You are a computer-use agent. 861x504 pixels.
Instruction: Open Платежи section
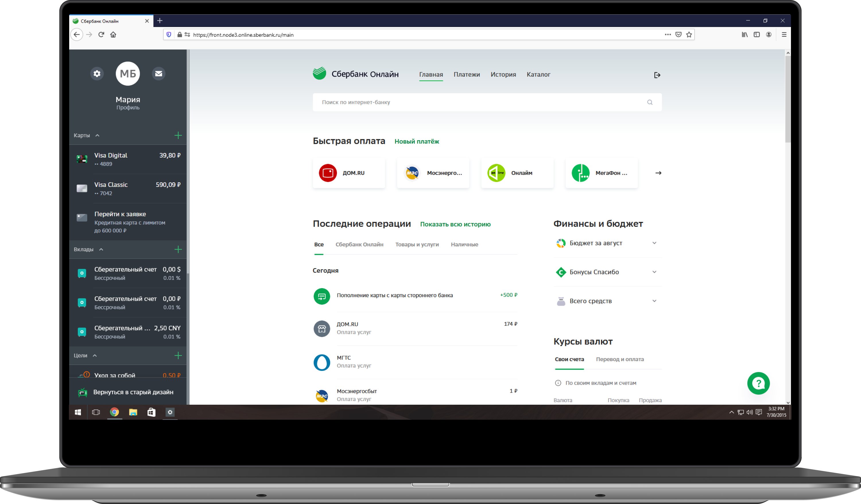(466, 74)
